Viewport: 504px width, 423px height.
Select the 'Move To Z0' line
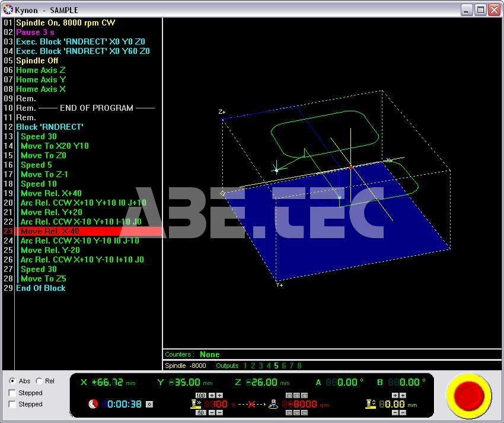43,155
